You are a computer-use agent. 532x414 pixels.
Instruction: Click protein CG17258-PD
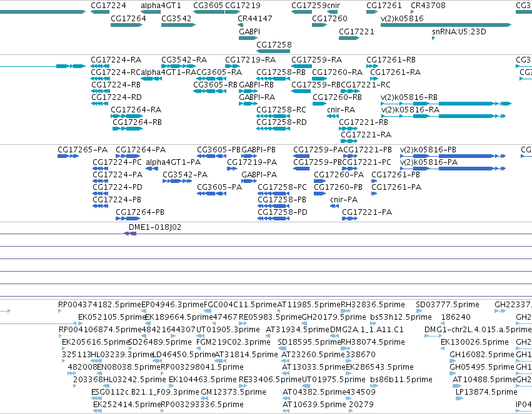point(273,219)
